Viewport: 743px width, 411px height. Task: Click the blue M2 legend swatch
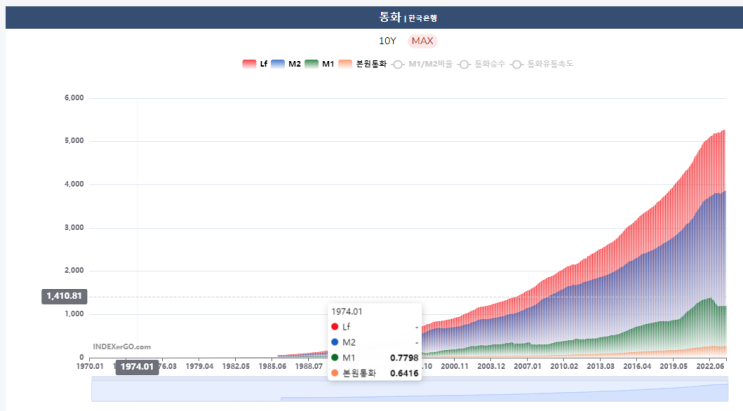[x=278, y=64]
